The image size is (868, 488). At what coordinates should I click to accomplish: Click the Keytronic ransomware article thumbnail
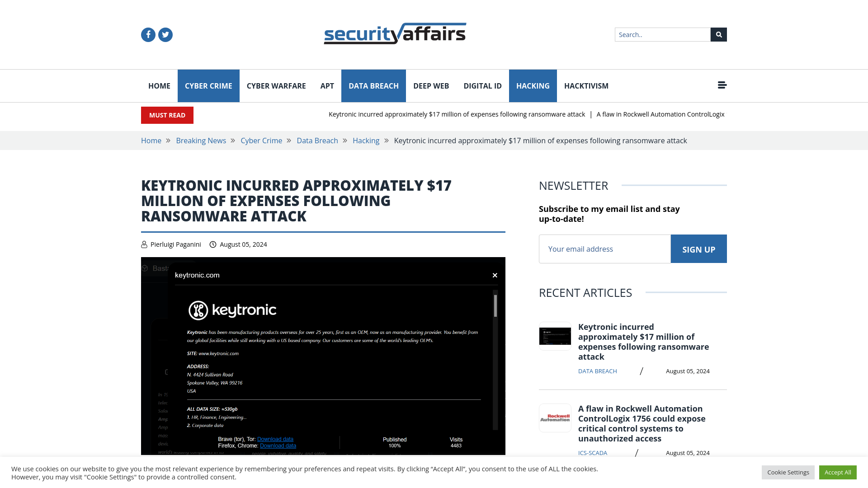(555, 336)
